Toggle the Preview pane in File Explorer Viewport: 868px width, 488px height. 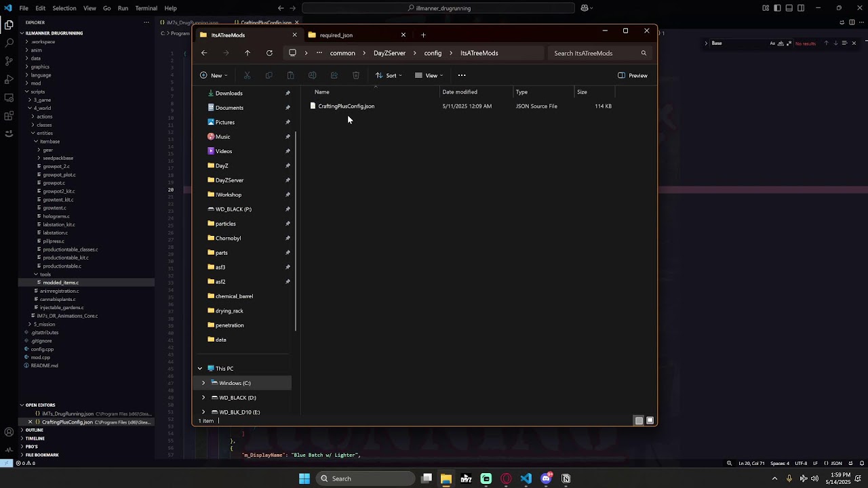pyautogui.click(x=633, y=75)
